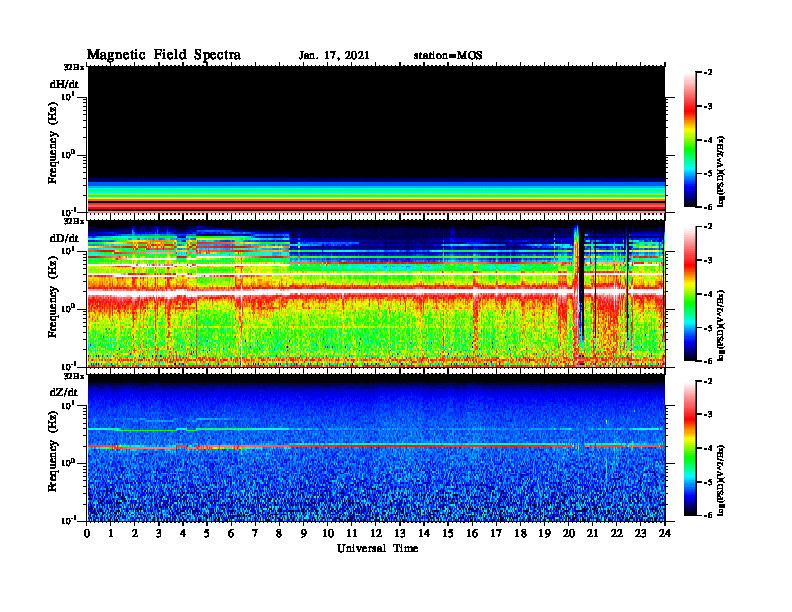This screenshot has height=612, width=792.
Task: Click hour '6' on the time axis
Action: 231,534
